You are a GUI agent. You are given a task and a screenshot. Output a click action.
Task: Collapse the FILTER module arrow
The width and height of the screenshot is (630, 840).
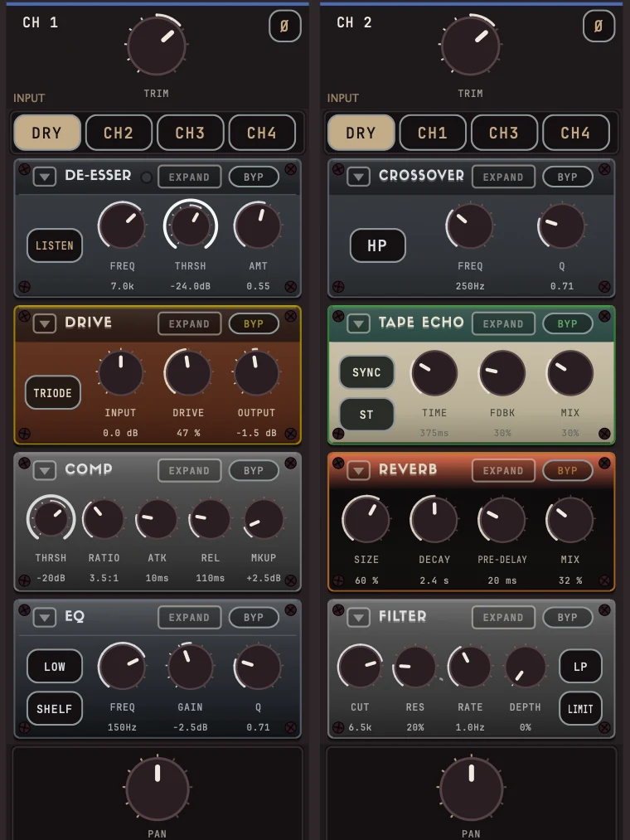pyautogui.click(x=358, y=617)
